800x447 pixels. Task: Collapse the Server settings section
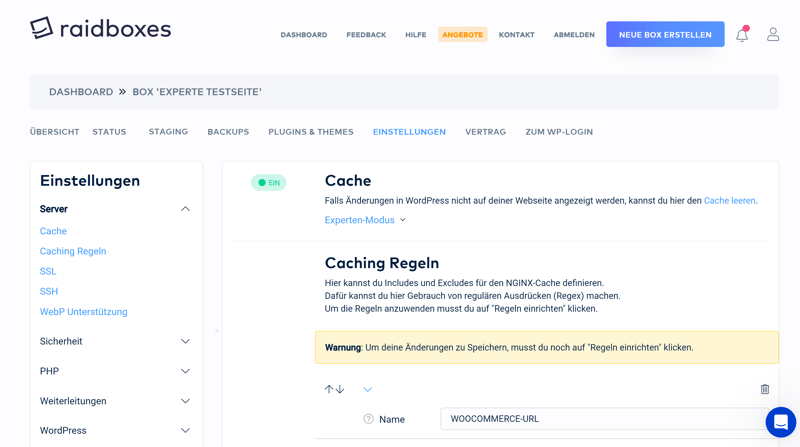pos(185,209)
